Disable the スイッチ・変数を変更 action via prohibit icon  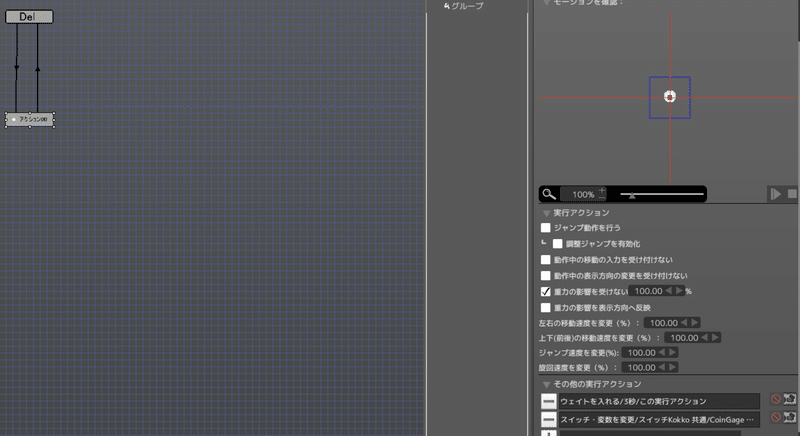pyautogui.click(x=775, y=418)
